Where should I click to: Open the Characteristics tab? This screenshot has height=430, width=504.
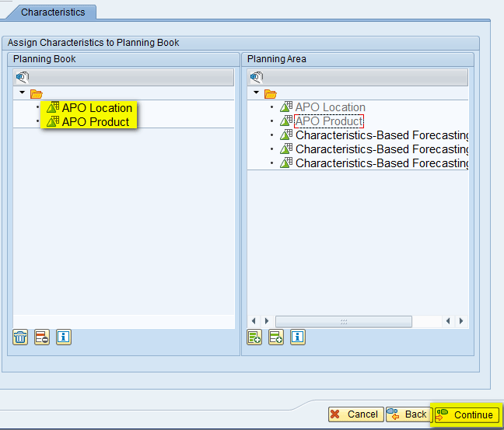pyautogui.click(x=53, y=12)
